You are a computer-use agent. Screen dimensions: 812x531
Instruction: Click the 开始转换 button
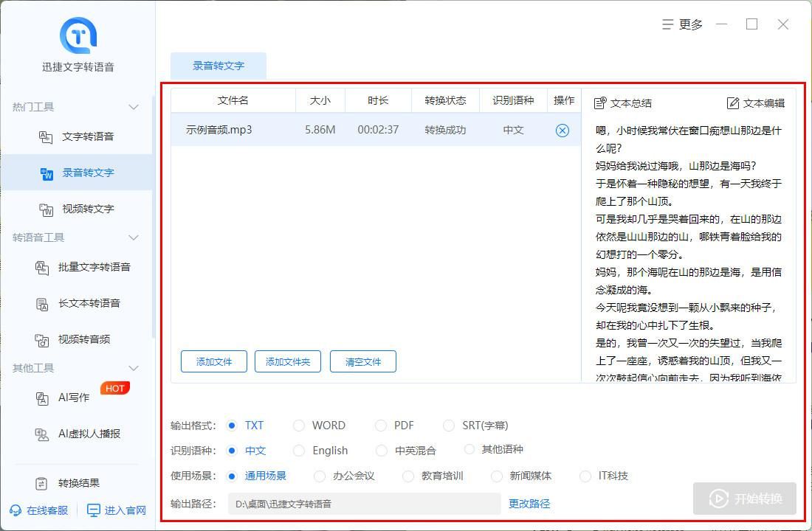[x=745, y=499]
